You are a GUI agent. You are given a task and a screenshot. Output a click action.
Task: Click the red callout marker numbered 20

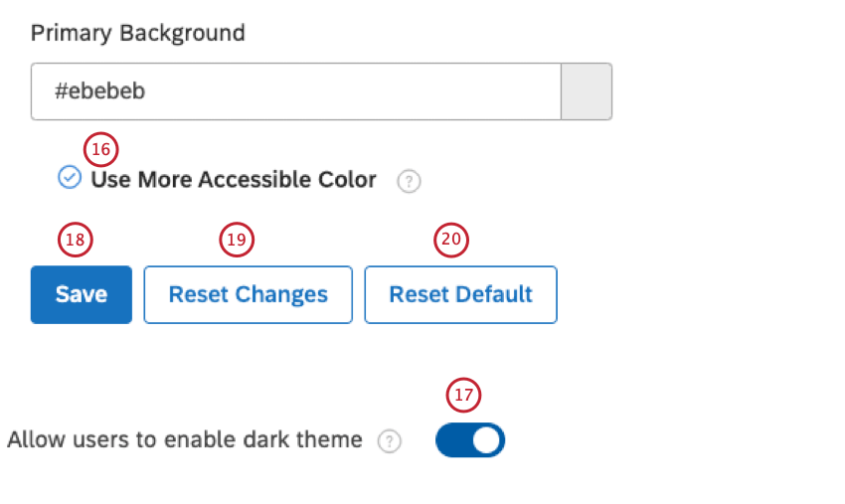(x=450, y=240)
